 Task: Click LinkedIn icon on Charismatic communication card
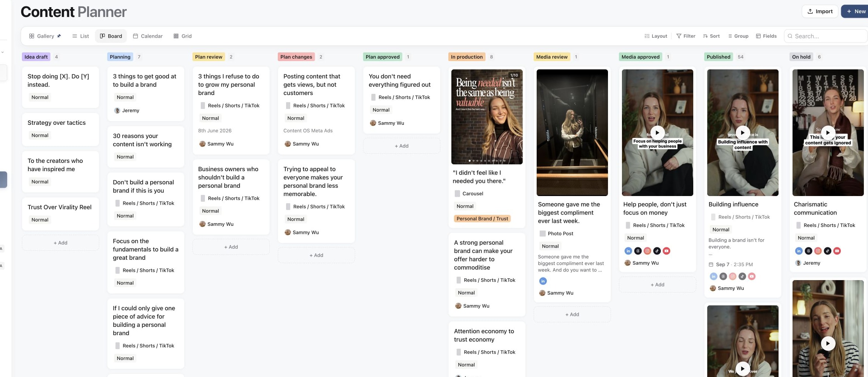[799, 251]
